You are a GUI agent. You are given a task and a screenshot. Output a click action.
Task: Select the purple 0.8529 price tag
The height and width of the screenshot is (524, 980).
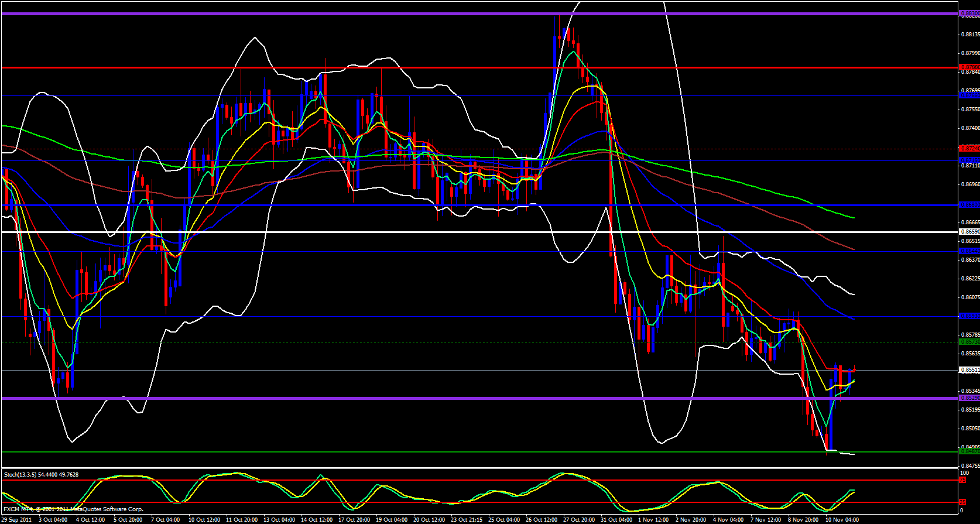coord(969,398)
